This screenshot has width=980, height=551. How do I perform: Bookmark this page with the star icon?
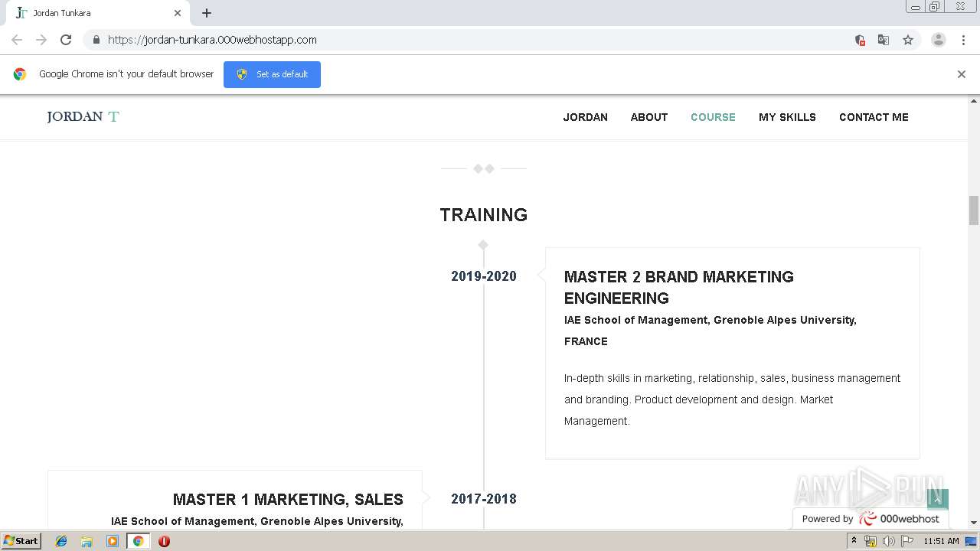tap(908, 40)
